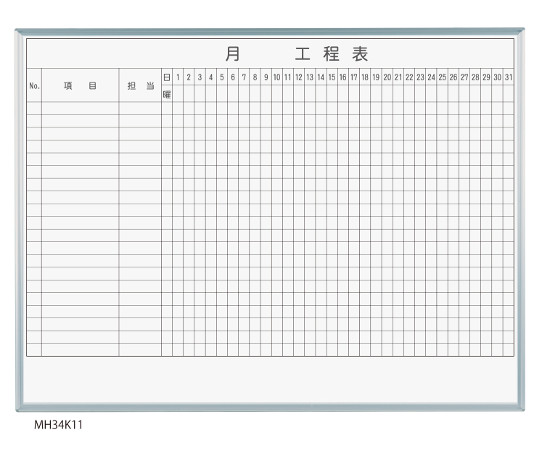The image size is (540, 450).
Task: Click day number 25 header
Action: pos(442,77)
